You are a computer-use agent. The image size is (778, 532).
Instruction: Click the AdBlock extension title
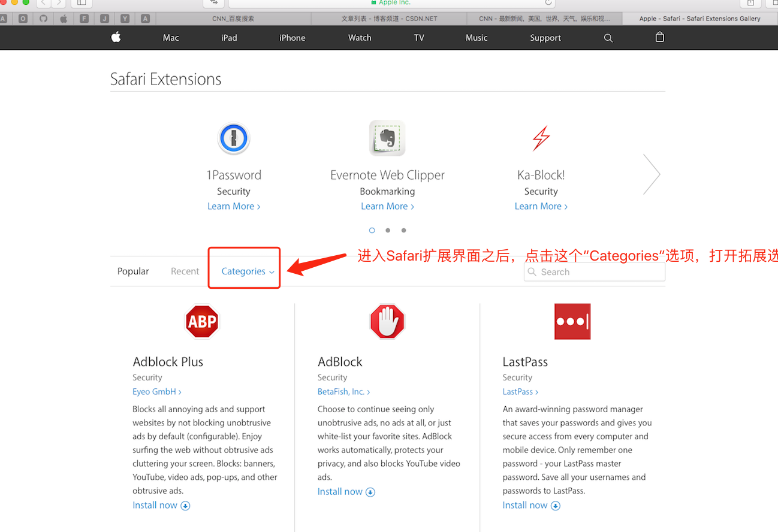click(x=340, y=362)
